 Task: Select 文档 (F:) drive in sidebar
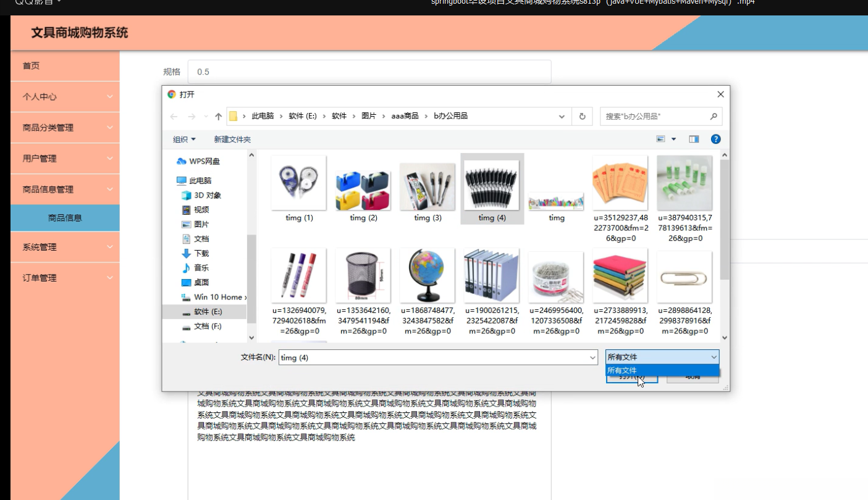[x=202, y=326]
